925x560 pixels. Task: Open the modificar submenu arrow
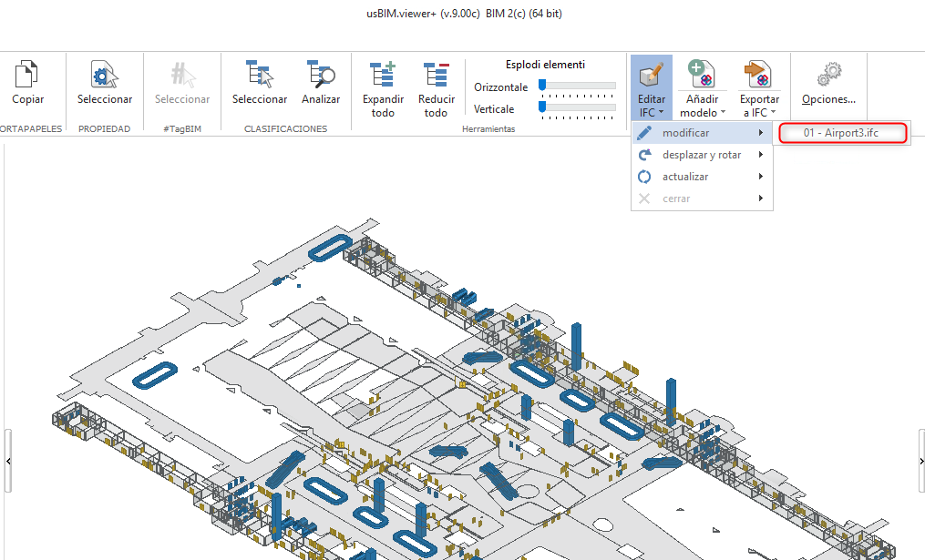point(761,133)
